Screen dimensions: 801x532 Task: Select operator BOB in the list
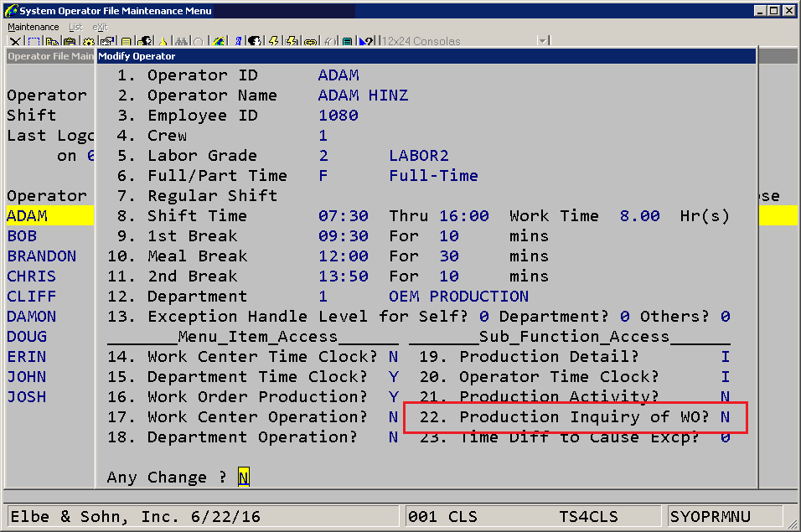click(x=22, y=236)
